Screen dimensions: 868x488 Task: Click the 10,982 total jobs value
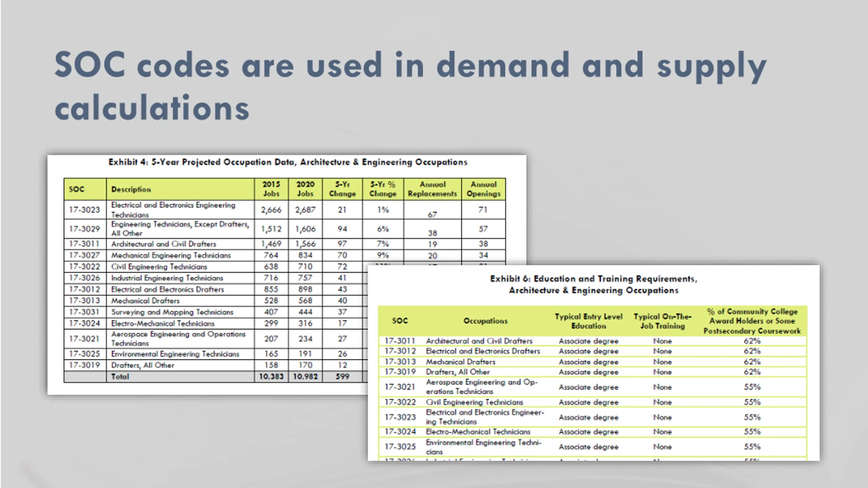tap(305, 377)
